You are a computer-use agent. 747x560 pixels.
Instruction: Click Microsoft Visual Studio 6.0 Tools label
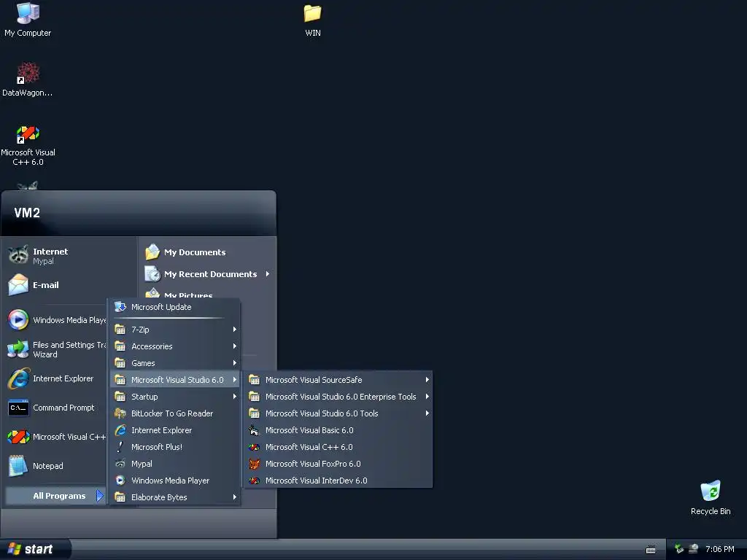click(322, 413)
